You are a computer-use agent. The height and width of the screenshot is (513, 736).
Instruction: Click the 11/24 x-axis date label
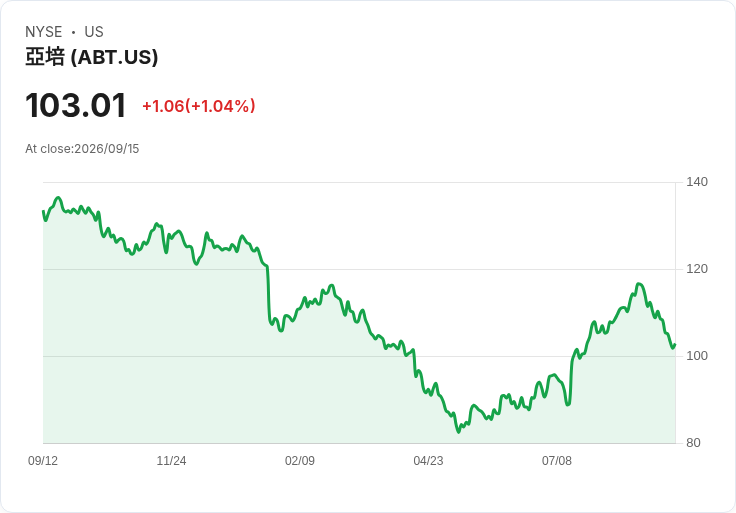click(171, 461)
